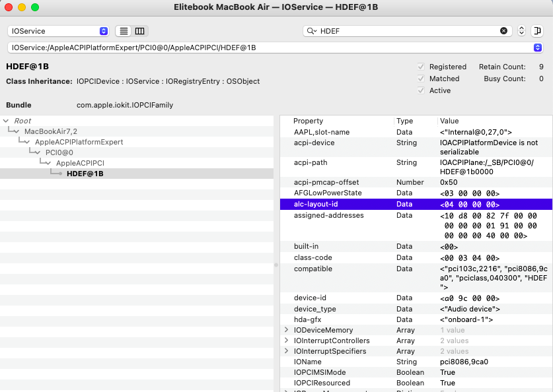Screen dimensions: 553x392
Task: Open the IOService plane dropdown
Action: [x=59, y=31]
